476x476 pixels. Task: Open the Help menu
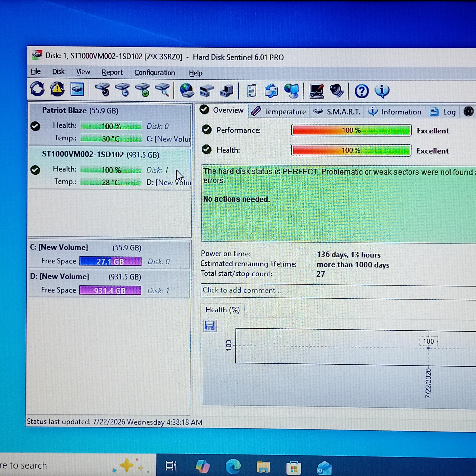pos(196,73)
